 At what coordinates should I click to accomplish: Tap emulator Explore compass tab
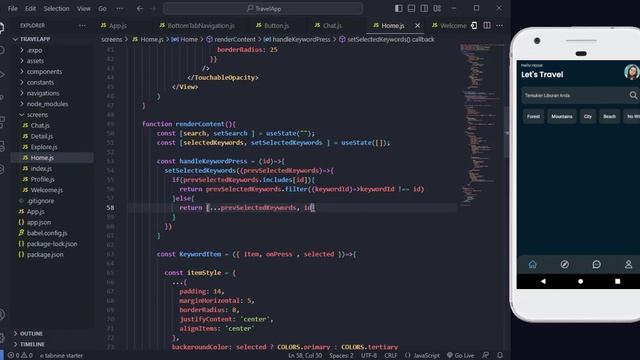pos(564,264)
